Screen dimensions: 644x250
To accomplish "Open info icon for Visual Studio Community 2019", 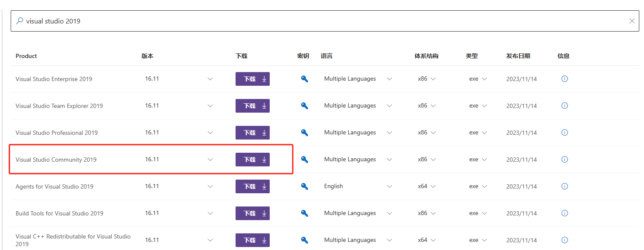I will click(x=565, y=160).
